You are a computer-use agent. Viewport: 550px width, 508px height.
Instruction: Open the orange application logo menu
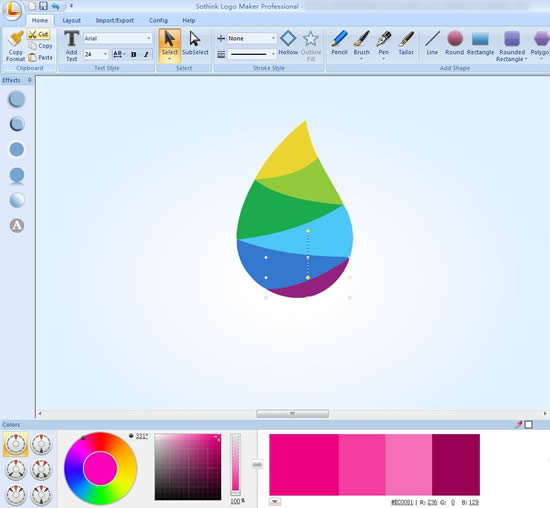pyautogui.click(x=12, y=10)
